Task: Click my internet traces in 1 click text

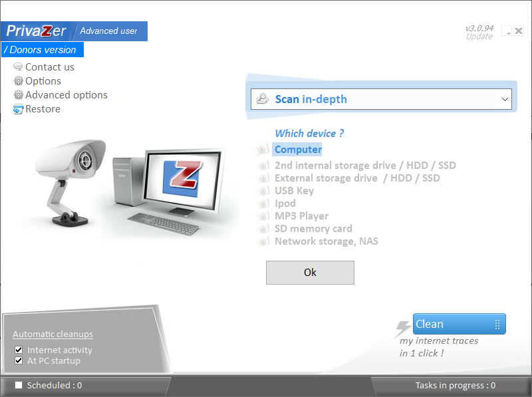Action: click(x=439, y=346)
